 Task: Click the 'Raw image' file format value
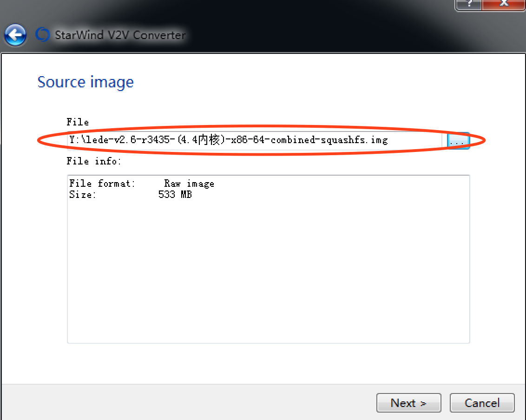(189, 184)
